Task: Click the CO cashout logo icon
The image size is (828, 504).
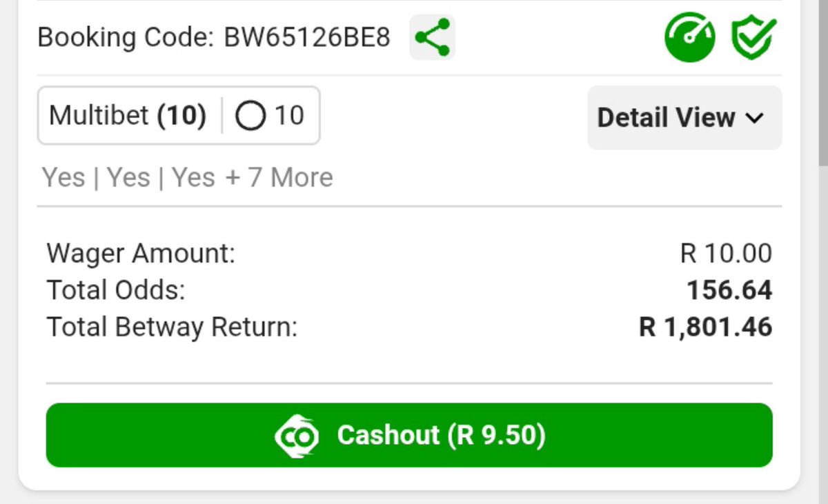Action: (297, 436)
